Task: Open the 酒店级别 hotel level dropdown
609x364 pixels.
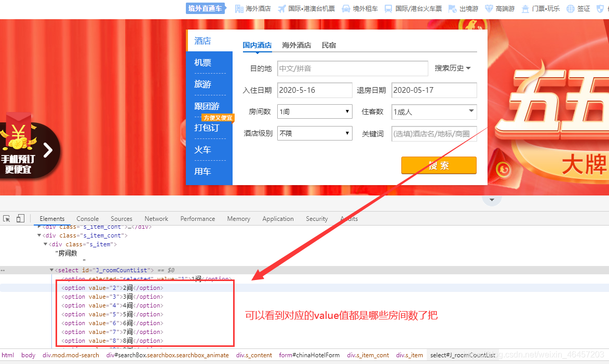Action: tap(314, 133)
